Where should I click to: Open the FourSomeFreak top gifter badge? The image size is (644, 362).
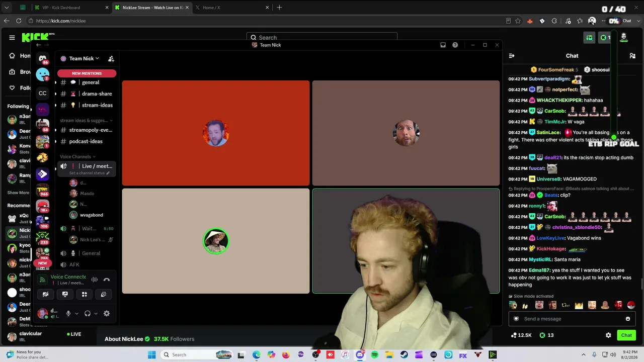click(x=554, y=70)
